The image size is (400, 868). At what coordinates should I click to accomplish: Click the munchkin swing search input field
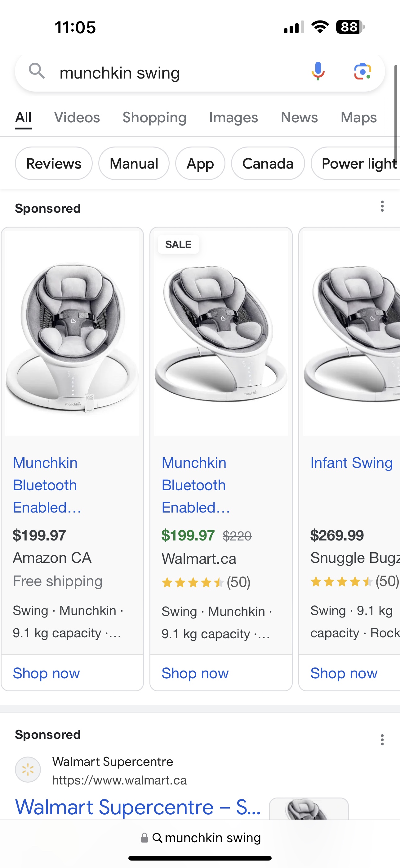click(179, 73)
